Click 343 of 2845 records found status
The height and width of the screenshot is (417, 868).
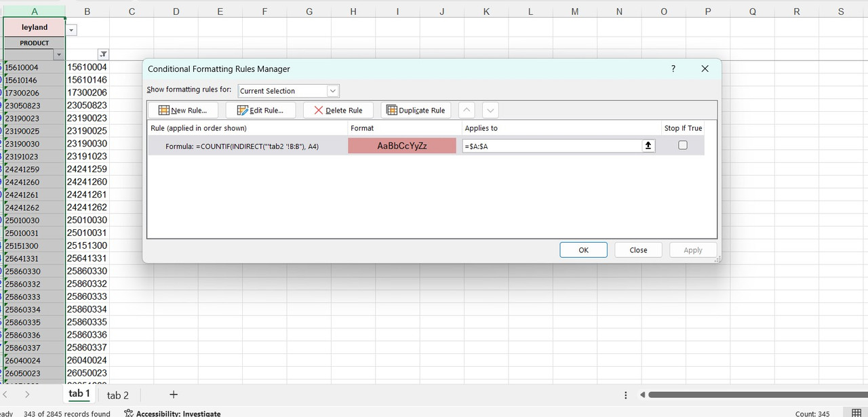66,413
